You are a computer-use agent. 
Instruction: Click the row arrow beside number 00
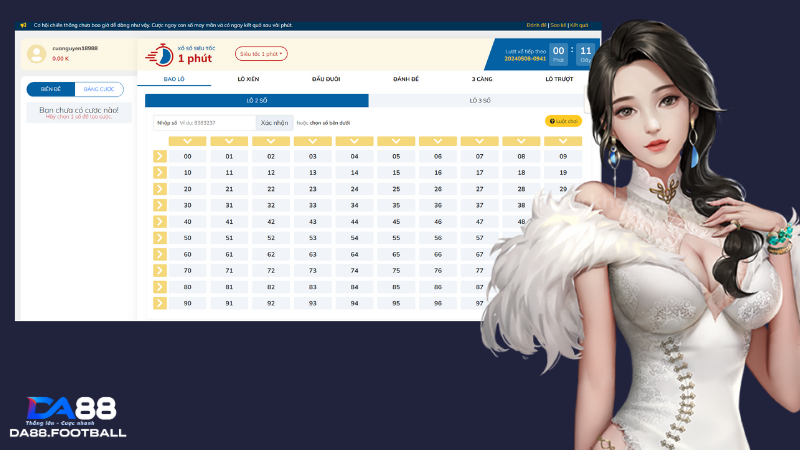pyautogui.click(x=160, y=156)
